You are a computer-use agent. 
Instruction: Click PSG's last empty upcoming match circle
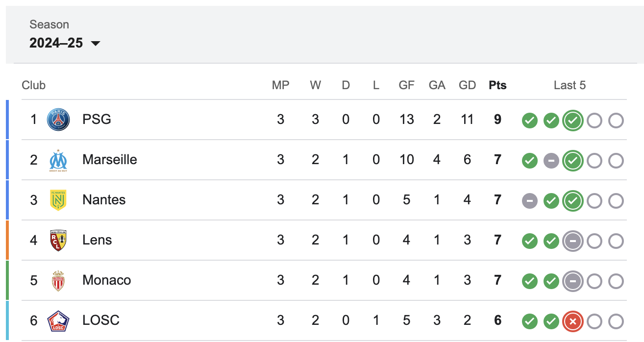click(x=616, y=121)
